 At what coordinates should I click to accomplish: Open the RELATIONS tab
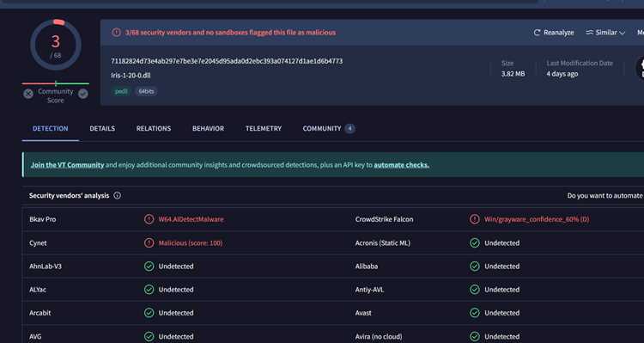pos(154,128)
